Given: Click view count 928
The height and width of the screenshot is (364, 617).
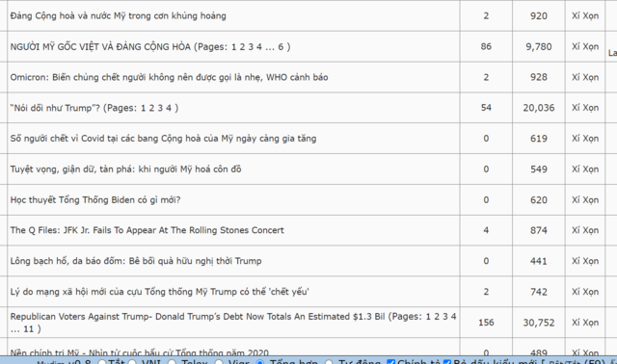Looking at the screenshot, I should pyautogui.click(x=539, y=77).
